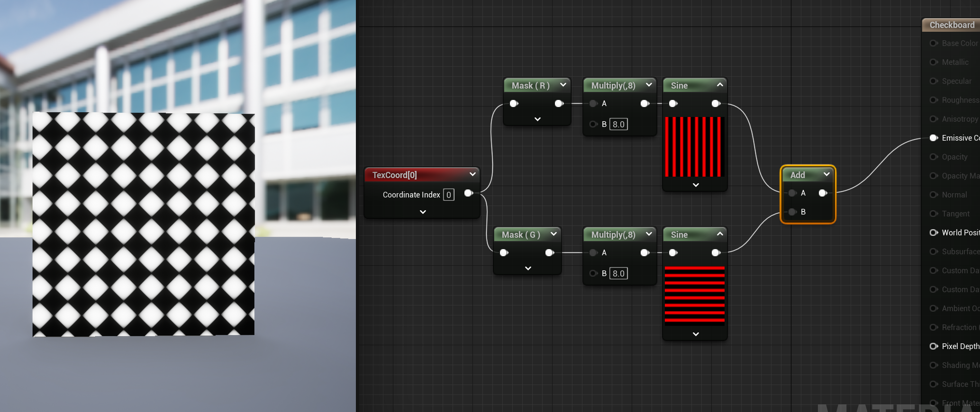Click the Add node output pin
Viewport: 980px width, 412px height.
[823, 193]
